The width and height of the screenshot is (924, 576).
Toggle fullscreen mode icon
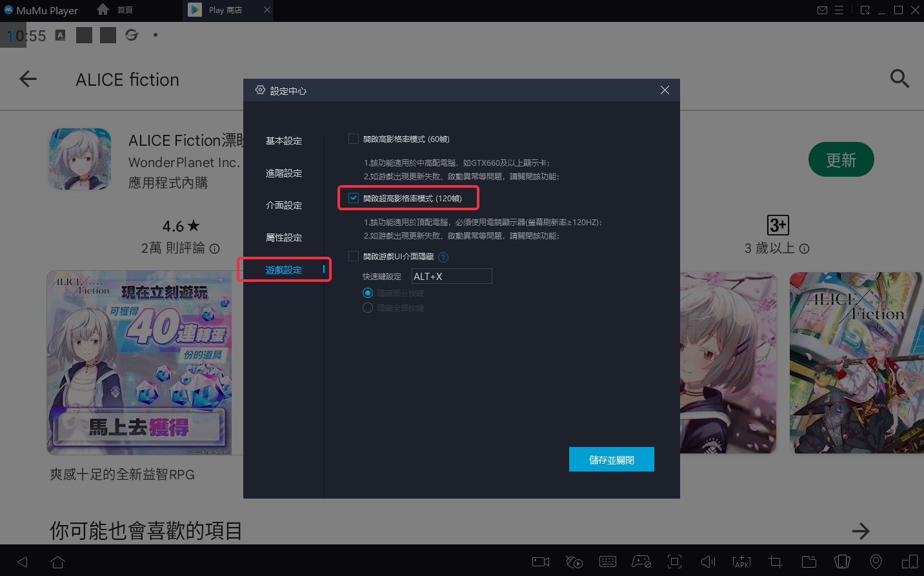point(674,562)
